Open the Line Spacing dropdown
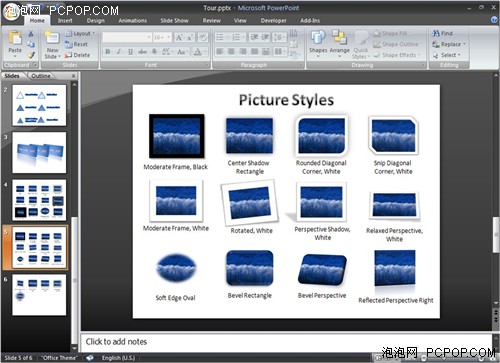The width and height of the screenshot is (500, 363). point(279,37)
